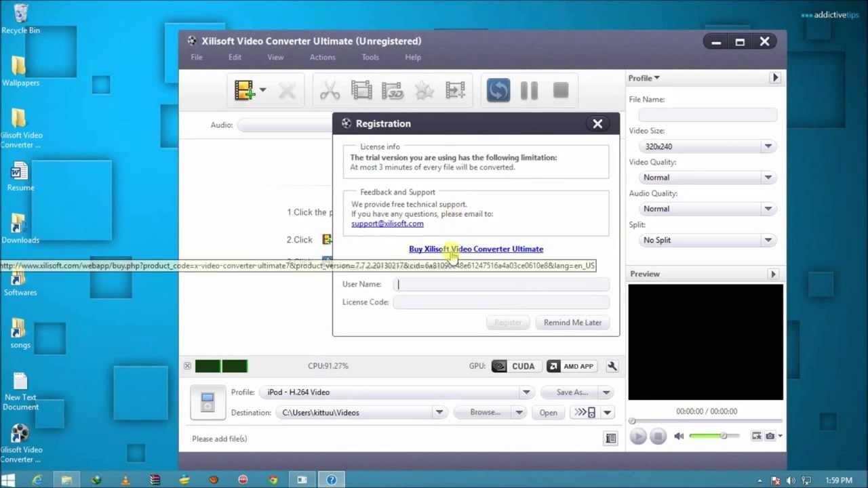Click the preview clip-settings icon beside camera
This screenshot has width=868, height=488.
click(757, 436)
